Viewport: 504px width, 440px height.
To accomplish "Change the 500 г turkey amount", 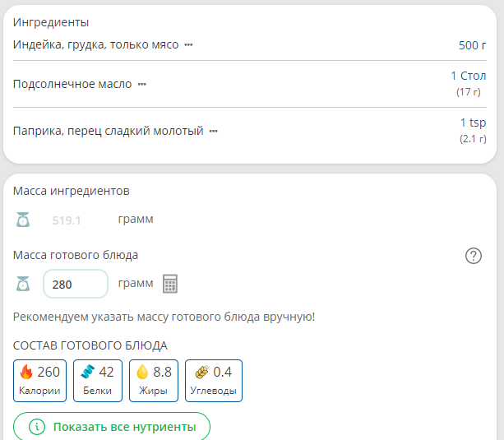I will (472, 45).
